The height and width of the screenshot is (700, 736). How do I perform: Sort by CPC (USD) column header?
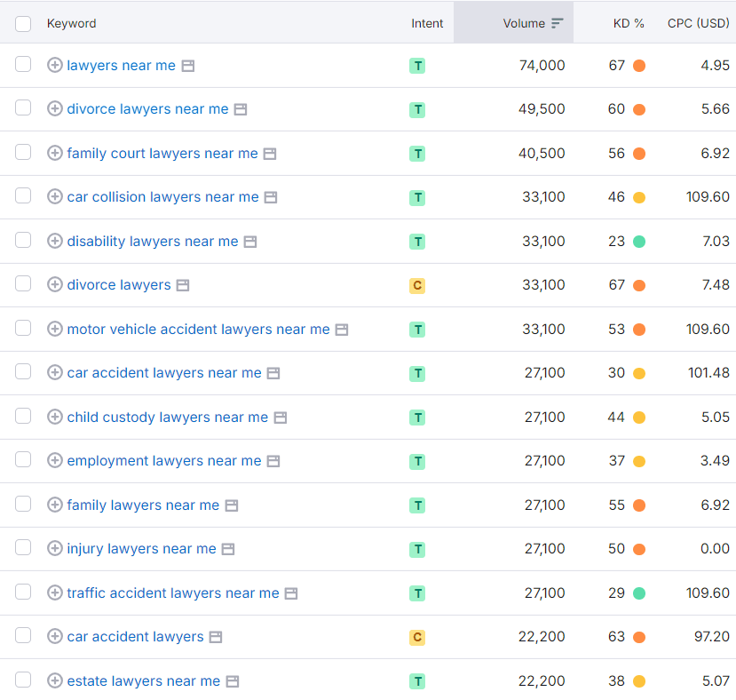[x=699, y=23]
